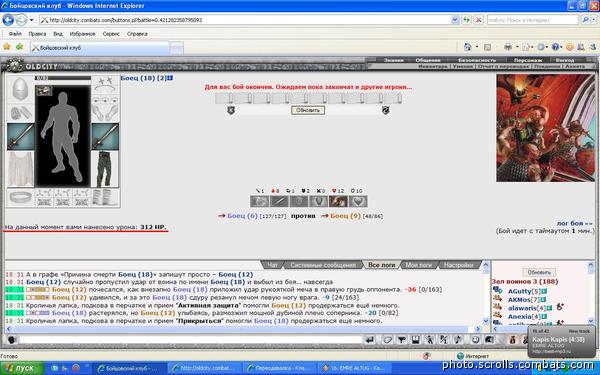Open the back button history dropdown arrow
Screen dimensions: 600x375
32,20
